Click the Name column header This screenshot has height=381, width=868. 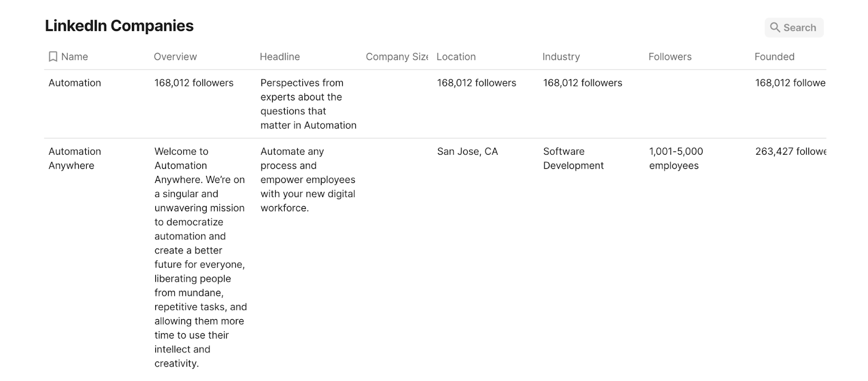click(74, 57)
